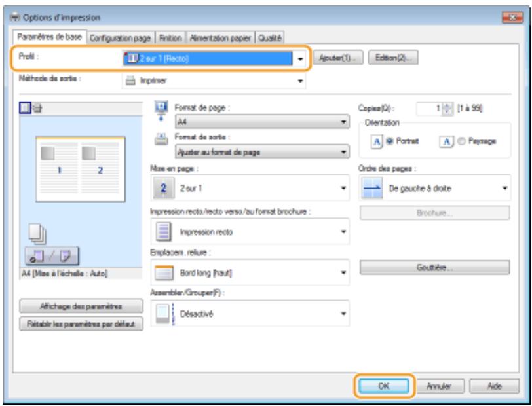
Task: Click the 2 sur 1 layout icon
Action: pos(164,188)
